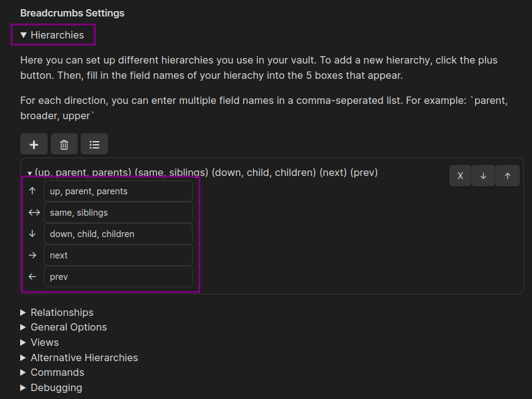Click the trash icon to reset hierarchies
This screenshot has width=532, height=399.
coord(64,144)
